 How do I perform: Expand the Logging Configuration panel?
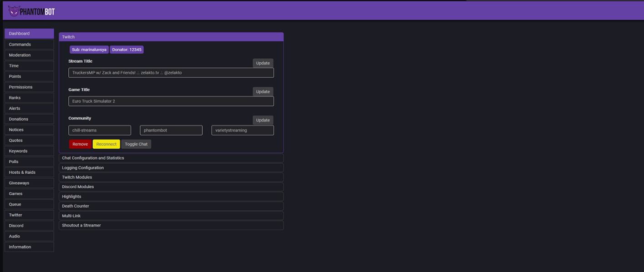pyautogui.click(x=171, y=168)
